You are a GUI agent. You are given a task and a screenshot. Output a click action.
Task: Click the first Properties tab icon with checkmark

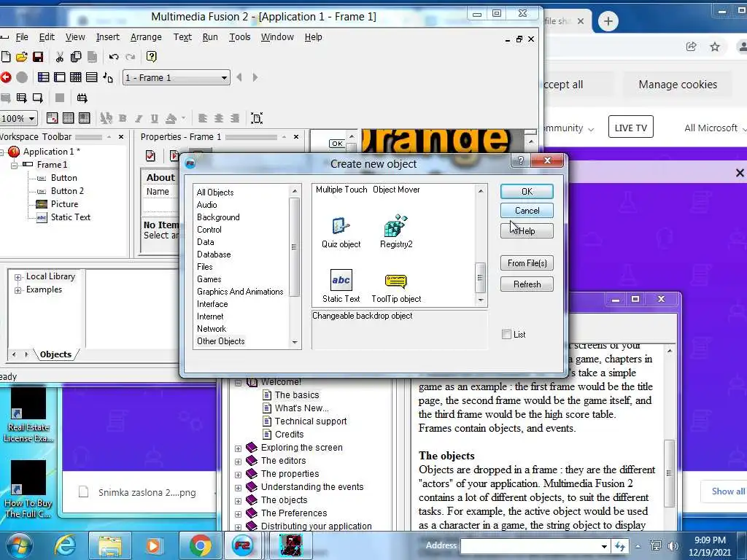tap(150, 156)
